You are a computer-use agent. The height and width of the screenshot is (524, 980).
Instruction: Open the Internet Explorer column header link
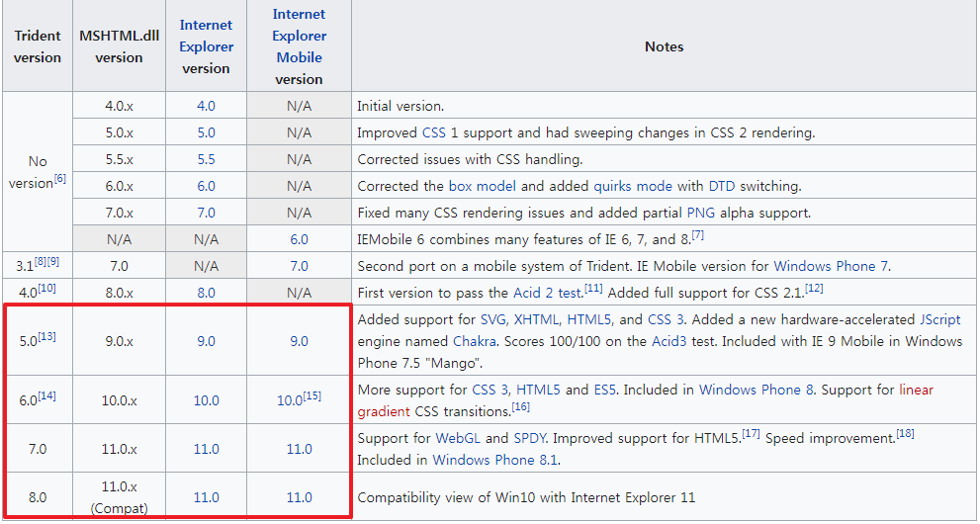[207, 36]
